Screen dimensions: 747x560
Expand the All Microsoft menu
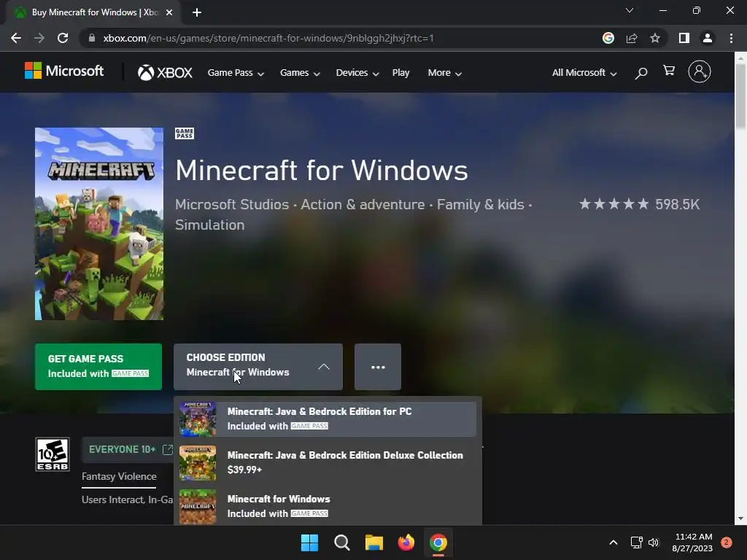pos(584,73)
